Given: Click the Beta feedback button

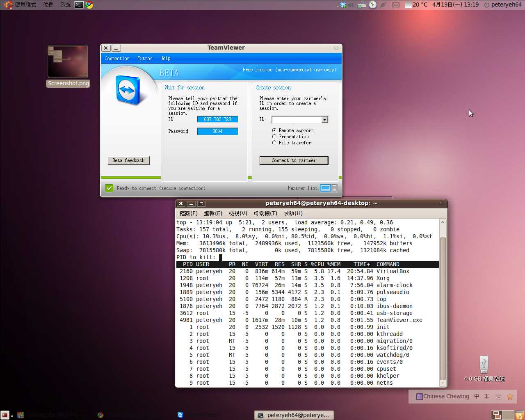Looking at the screenshot, I should click(128, 160).
